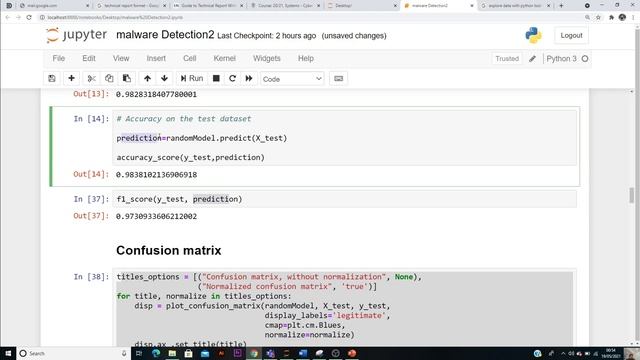Image resolution: width=640 pixels, height=360 pixels.
Task: Open the Windows Start menu
Action: coord(8,353)
